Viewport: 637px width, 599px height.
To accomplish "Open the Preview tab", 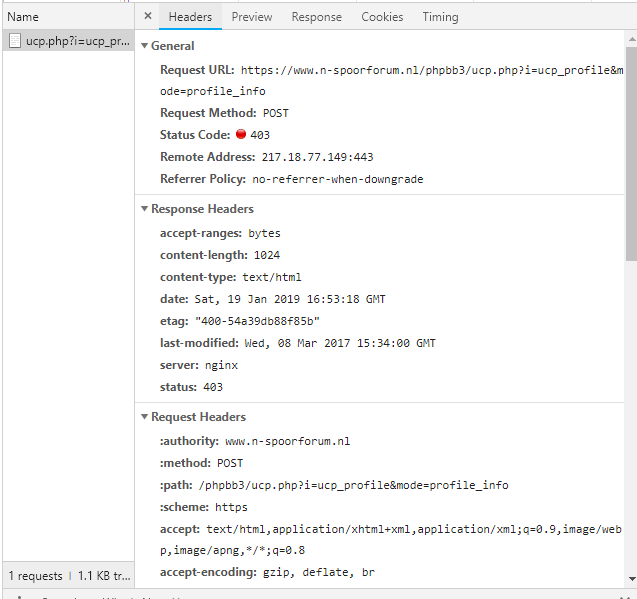I will tap(252, 17).
